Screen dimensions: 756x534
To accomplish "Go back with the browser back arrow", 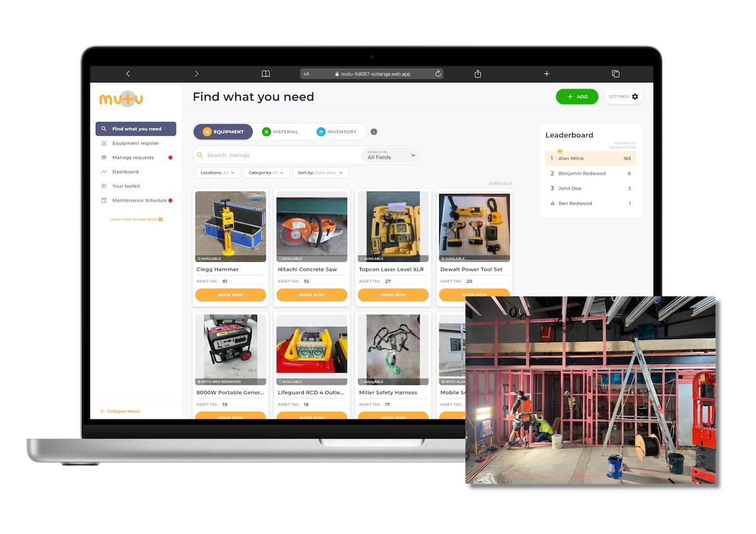I will click(x=128, y=74).
